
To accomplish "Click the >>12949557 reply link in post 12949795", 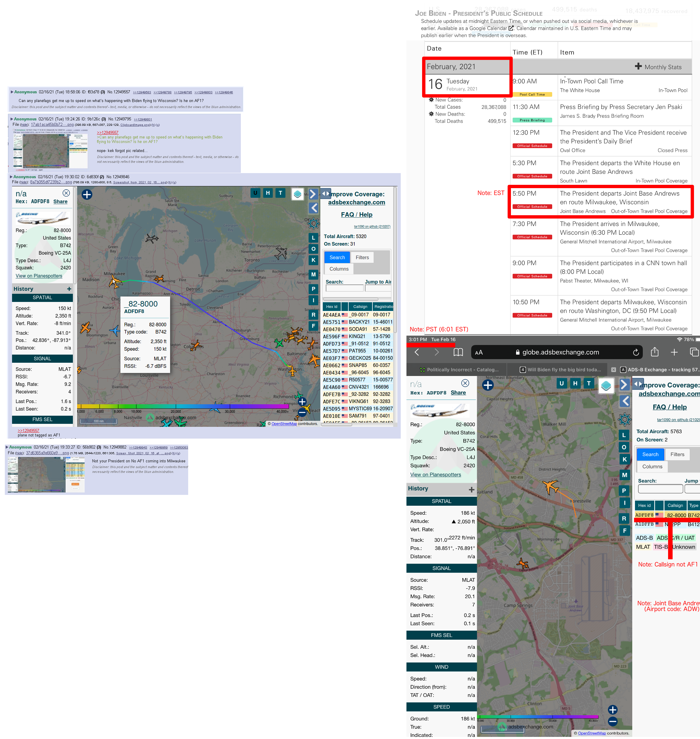I will coord(107,132).
